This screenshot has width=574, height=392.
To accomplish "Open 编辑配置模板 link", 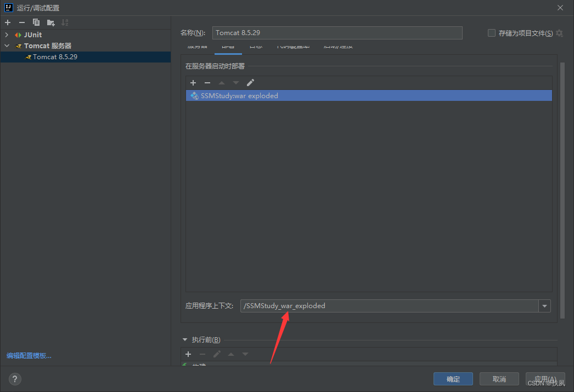I will click(29, 355).
